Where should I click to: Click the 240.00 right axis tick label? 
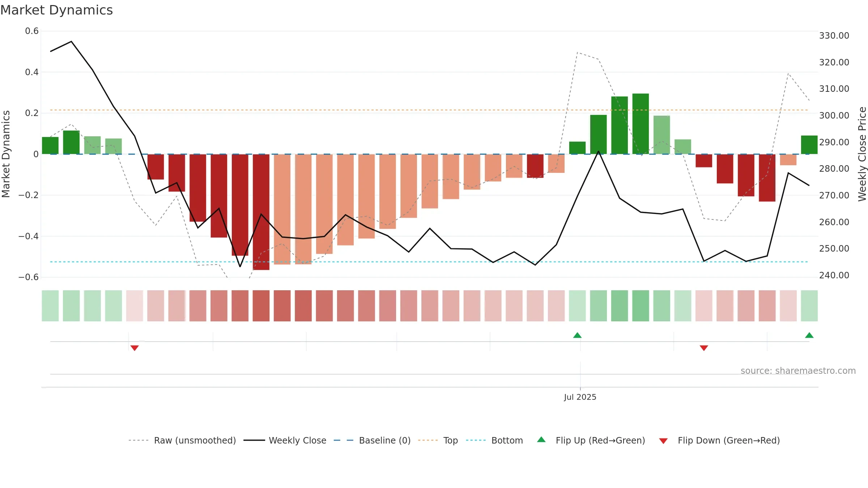[834, 275]
